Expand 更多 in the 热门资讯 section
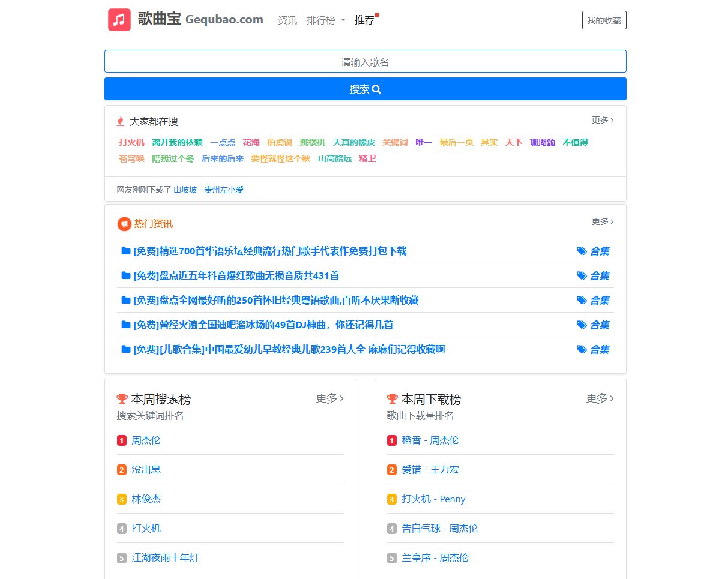 pyautogui.click(x=602, y=221)
